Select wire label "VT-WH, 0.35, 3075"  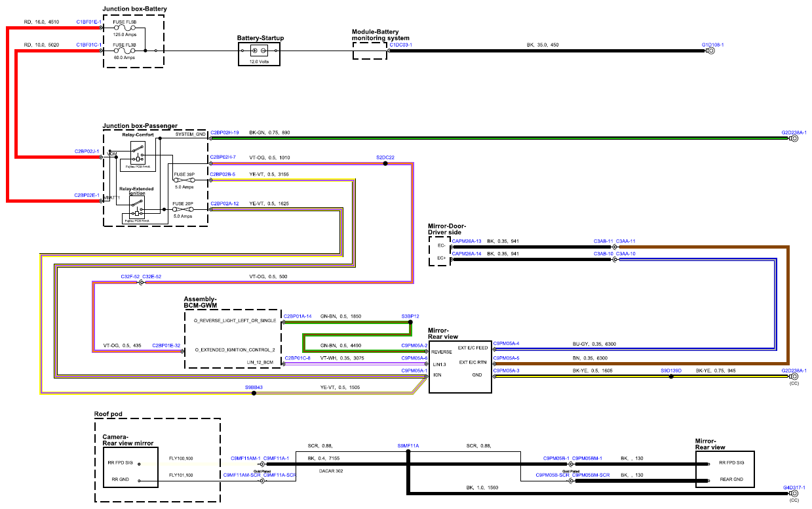click(341, 358)
